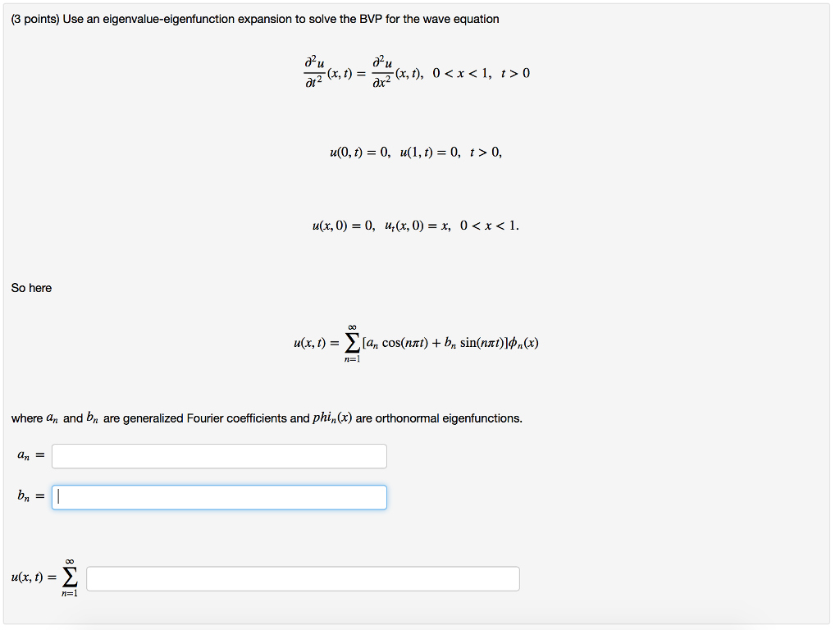
Task: Click the boundary conditions equation line
Action: point(415,151)
